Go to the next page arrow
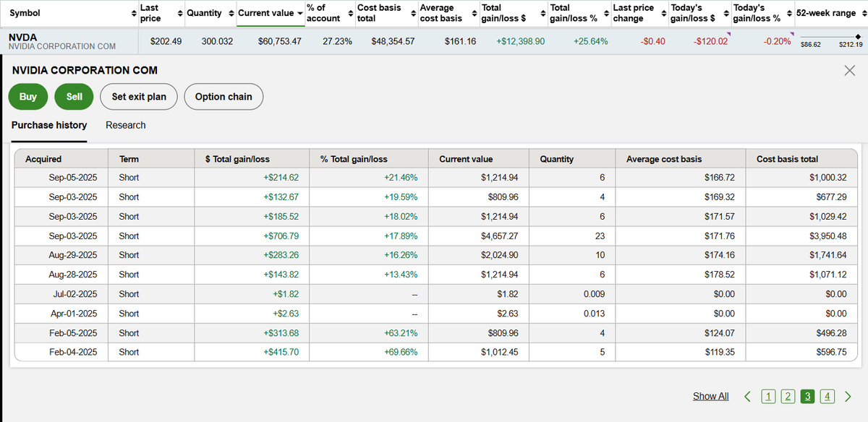Image resolution: width=868 pixels, height=422 pixels. 848,396
